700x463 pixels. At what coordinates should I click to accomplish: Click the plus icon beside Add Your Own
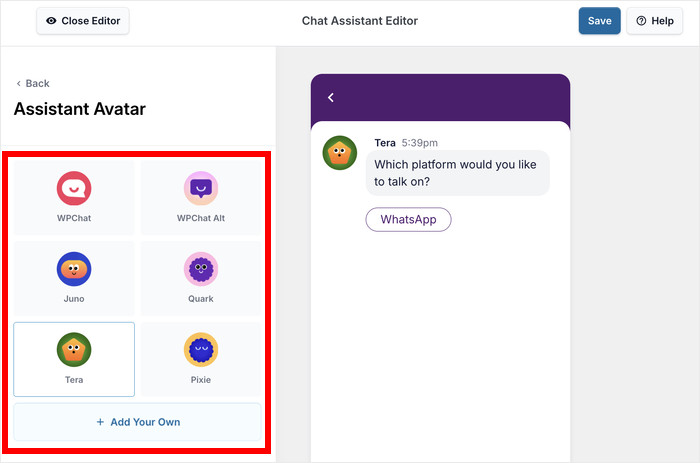pos(100,422)
